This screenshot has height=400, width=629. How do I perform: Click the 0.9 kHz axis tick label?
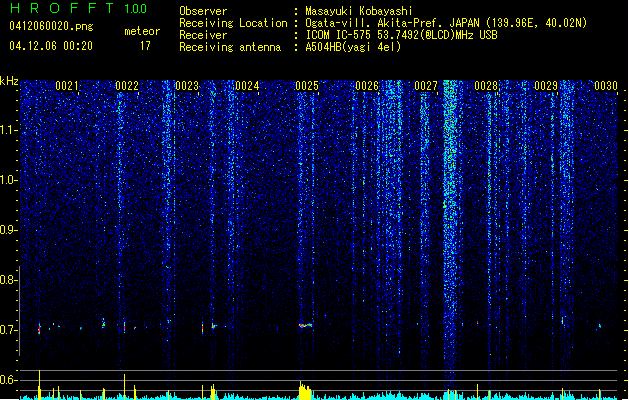(8, 230)
